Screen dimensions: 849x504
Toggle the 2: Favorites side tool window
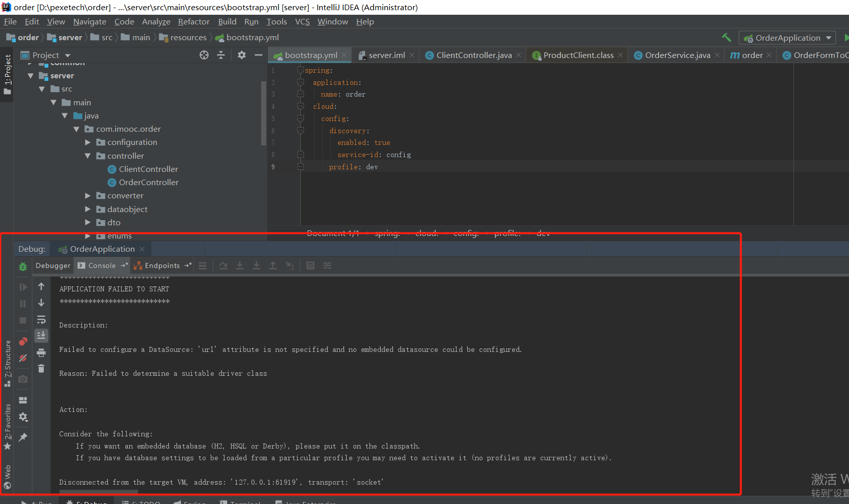point(7,426)
